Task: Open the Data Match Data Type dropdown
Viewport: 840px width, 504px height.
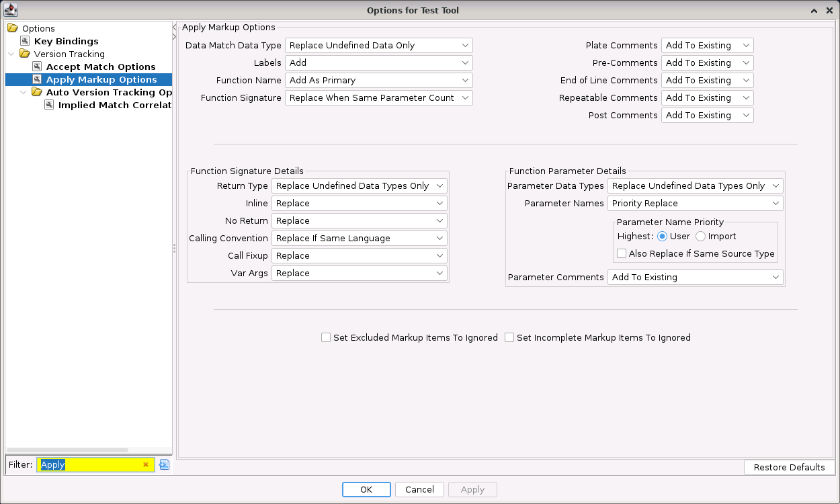Action: click(378, 45)
